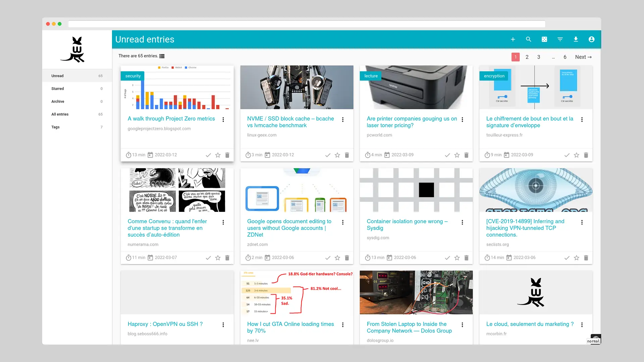This screenshot has width=644, height=362.
Task: Open more options for Container isolation card
Action: pos(462,222)
